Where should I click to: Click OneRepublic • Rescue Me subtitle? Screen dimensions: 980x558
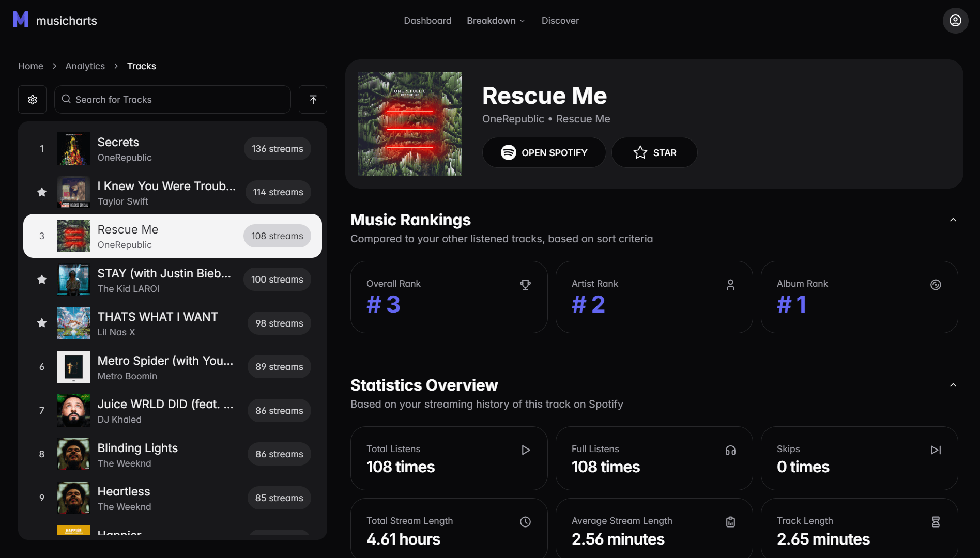point(546,119)
